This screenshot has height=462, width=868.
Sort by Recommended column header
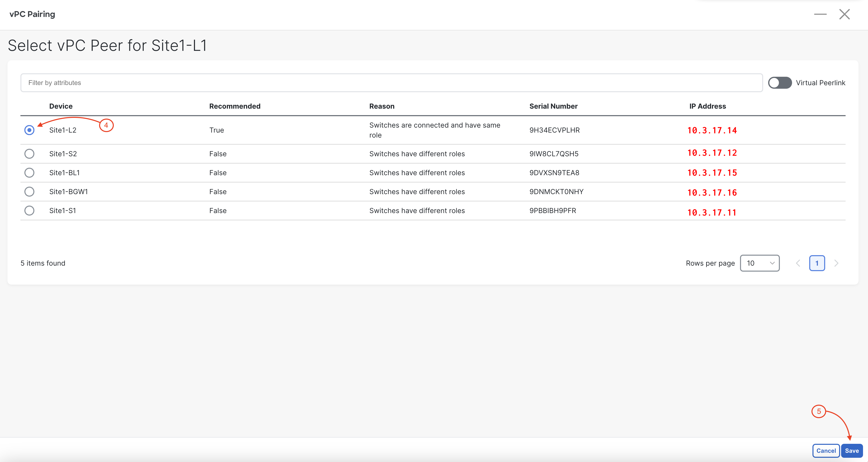[x=235, y=106]
